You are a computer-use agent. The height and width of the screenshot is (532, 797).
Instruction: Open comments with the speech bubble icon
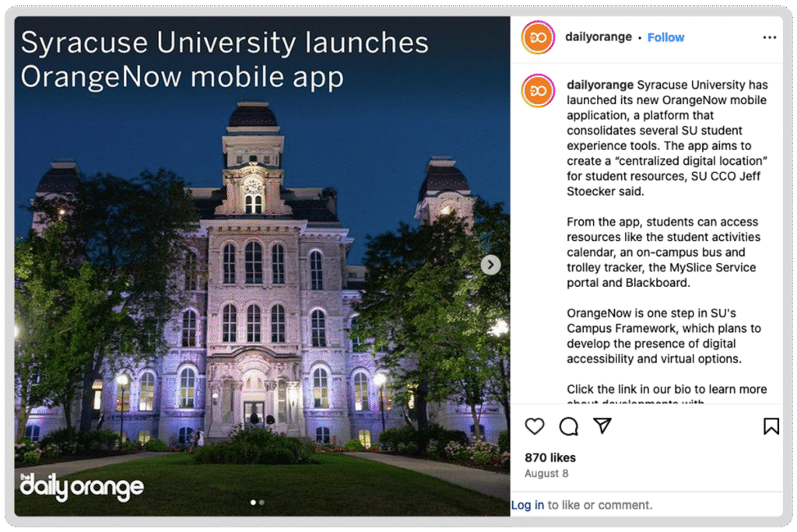[568, 426]
